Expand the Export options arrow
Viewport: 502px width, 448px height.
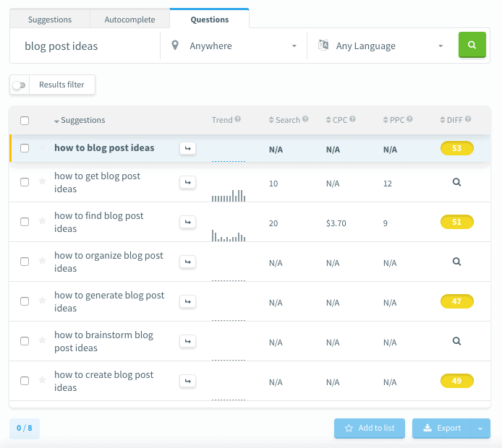pos(480,428)
